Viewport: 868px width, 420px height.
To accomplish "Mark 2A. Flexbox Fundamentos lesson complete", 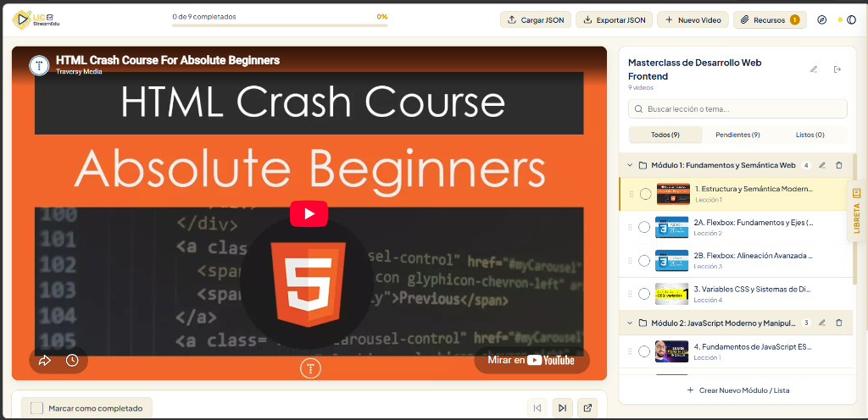I will [x=644, y=227].
